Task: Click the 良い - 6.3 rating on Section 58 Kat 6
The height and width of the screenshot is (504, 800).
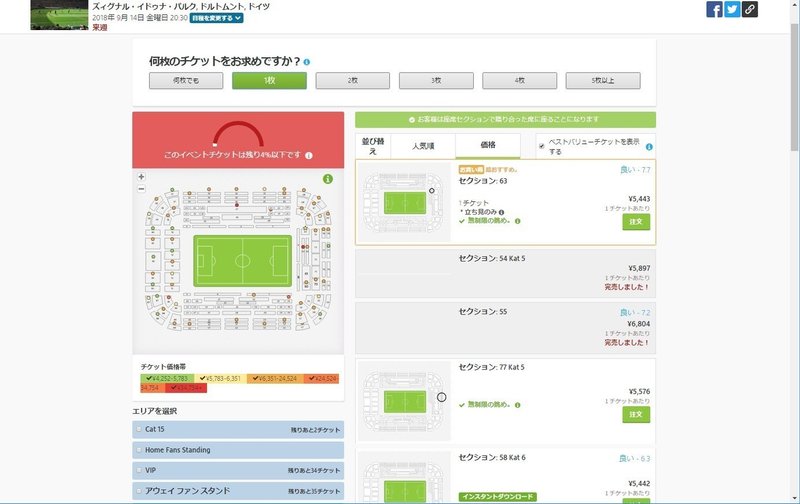Action: click(x=635, y=459)
